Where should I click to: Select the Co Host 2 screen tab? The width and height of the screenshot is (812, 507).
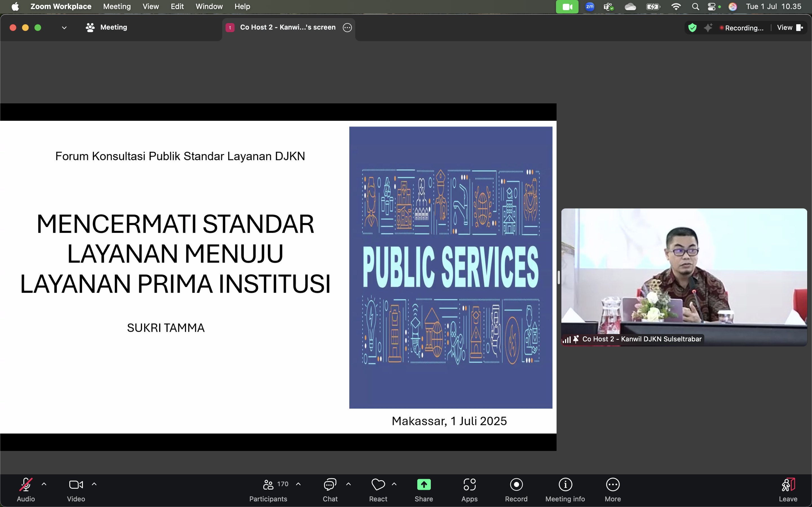tap(288, 28)
